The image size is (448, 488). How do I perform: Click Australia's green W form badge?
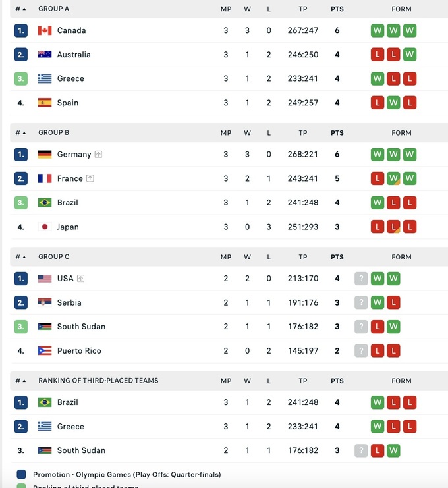coord(410,55)
